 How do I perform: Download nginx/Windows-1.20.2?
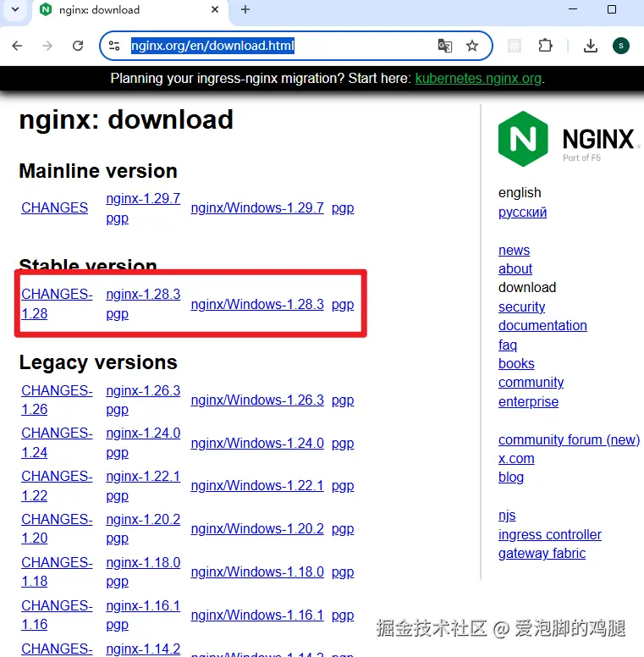point(257,529)
